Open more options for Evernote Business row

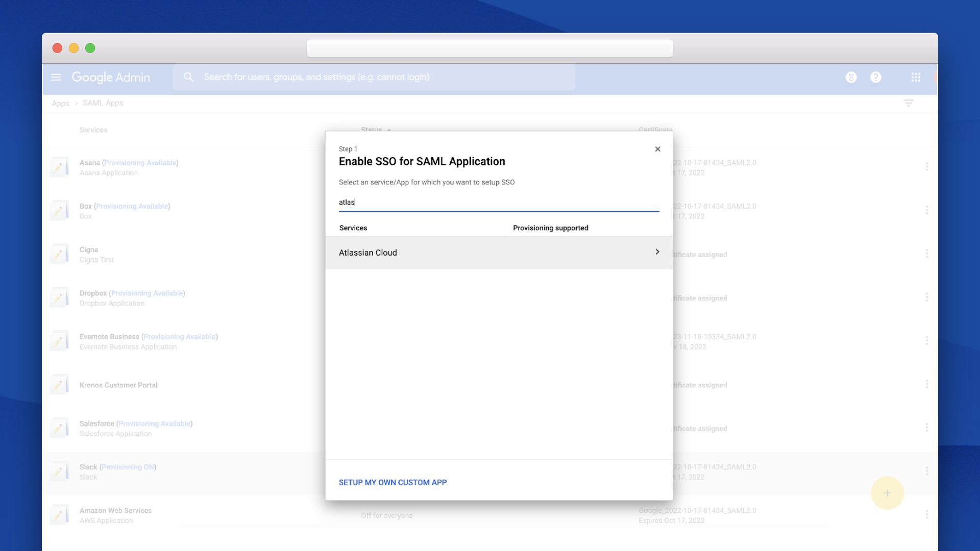tap(927, 340)
